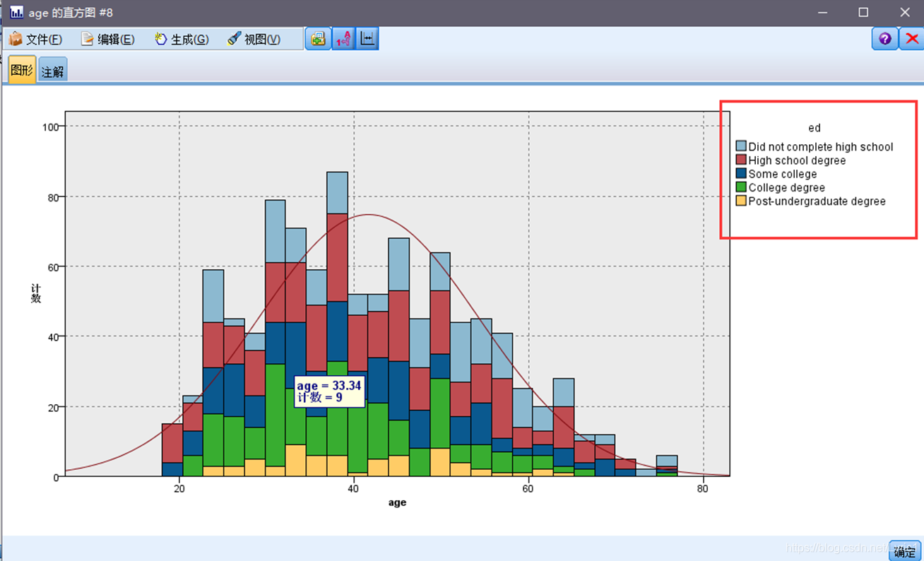Click the 确定 button
Viewport: 924px width, 561px height.
tap(904, 551)
